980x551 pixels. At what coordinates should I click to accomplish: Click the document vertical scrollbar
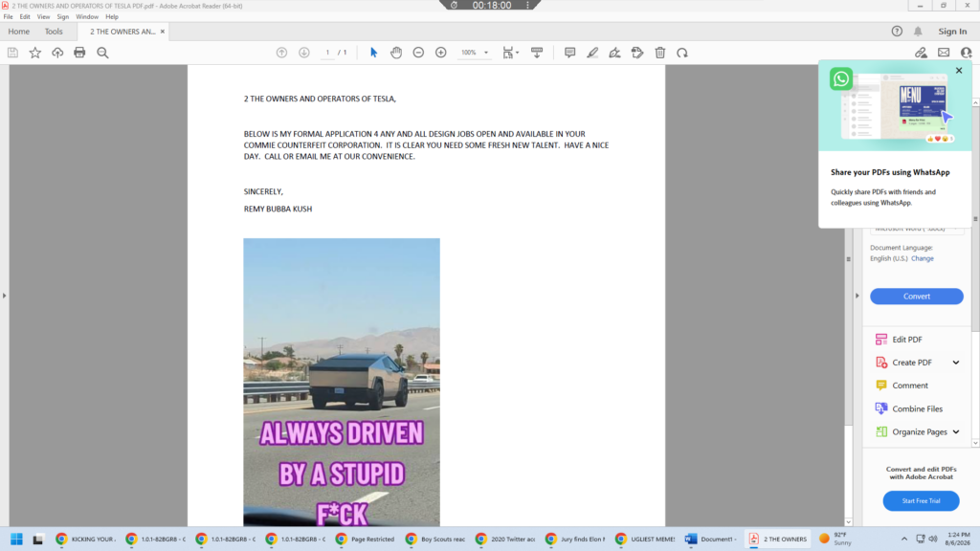848,258
